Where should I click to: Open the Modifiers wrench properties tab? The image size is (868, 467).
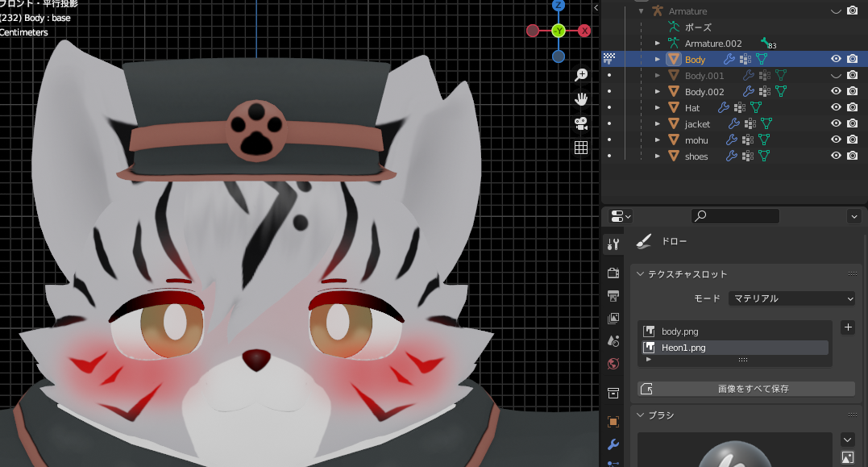click(613, 444)
